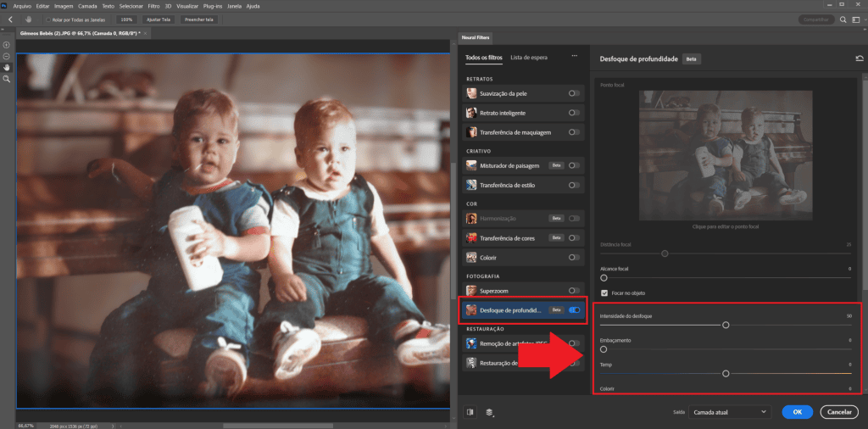Select the Hand tool in left toolbar
This screenshot has height=429, width=868.
click(x=7, y=67)
